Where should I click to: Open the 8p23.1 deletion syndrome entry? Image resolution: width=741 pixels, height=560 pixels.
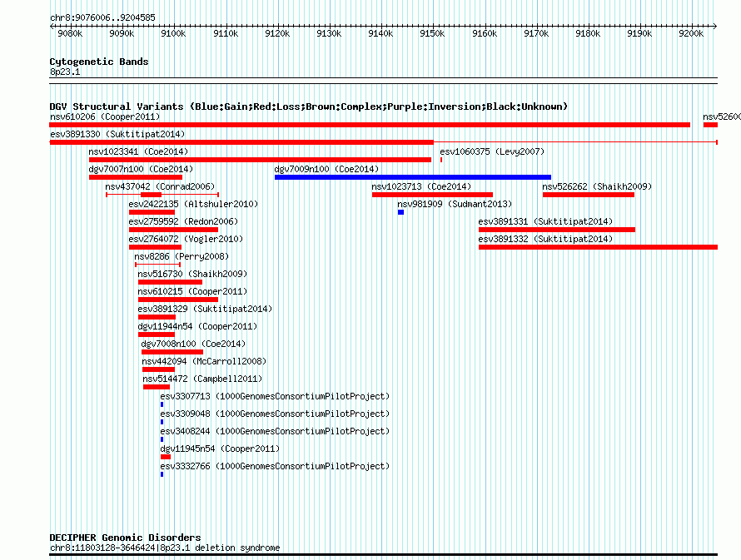(x=165, y=548)
